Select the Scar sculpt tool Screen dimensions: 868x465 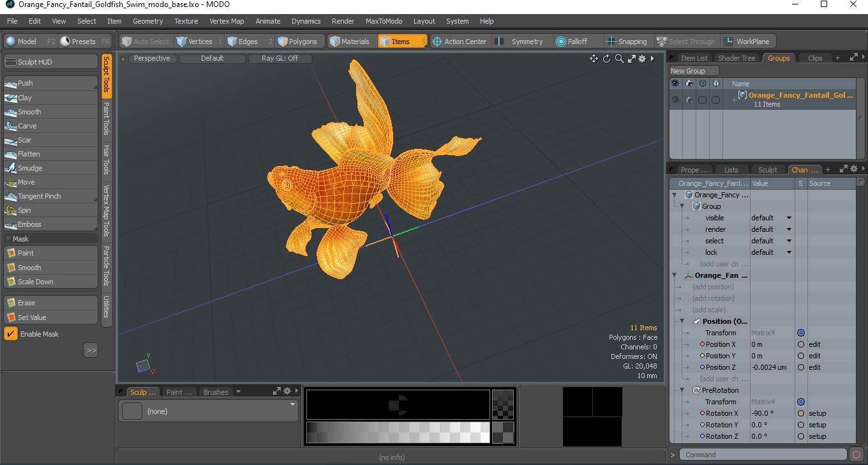50,140
